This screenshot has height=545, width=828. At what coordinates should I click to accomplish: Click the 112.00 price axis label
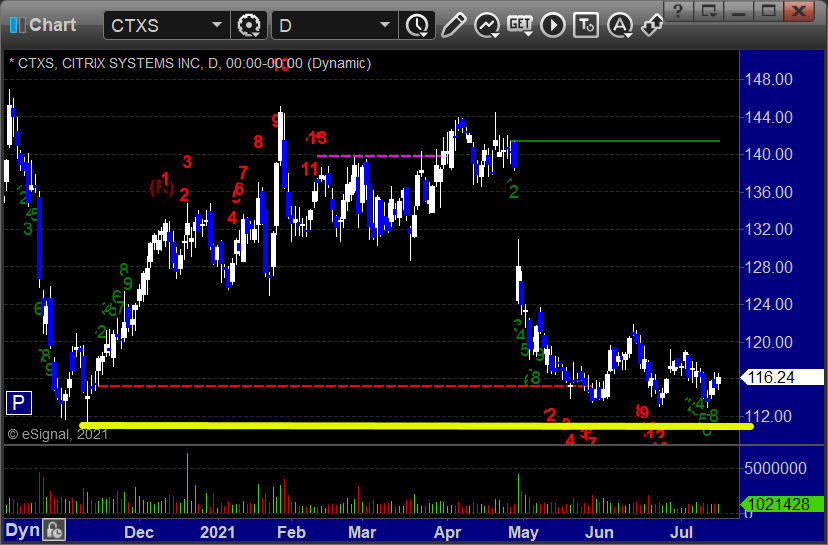click(768, 417)
